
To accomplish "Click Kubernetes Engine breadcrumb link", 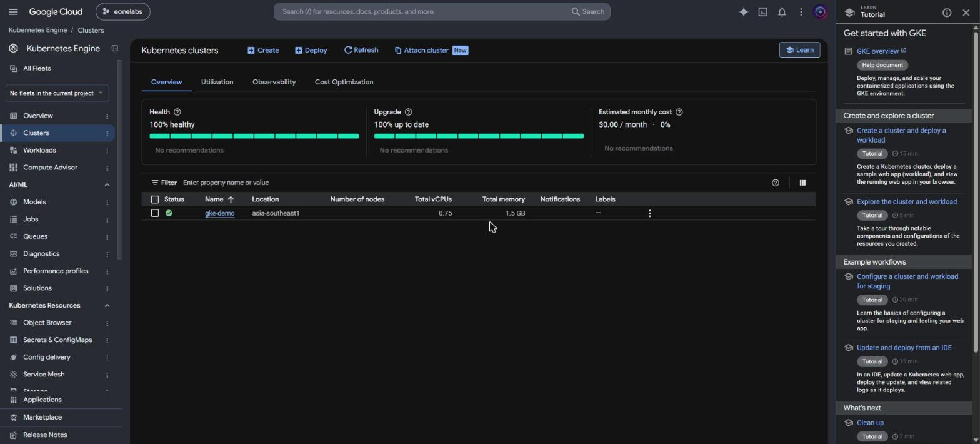I will pyautogui.click(x=37, y=30).
